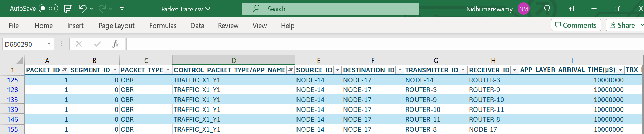This screenshot has width=644, height=134.
Task: Open CONTROL_PACKET_TYPE/APP_NAME filter dropdown
Action: coord(290,70)
